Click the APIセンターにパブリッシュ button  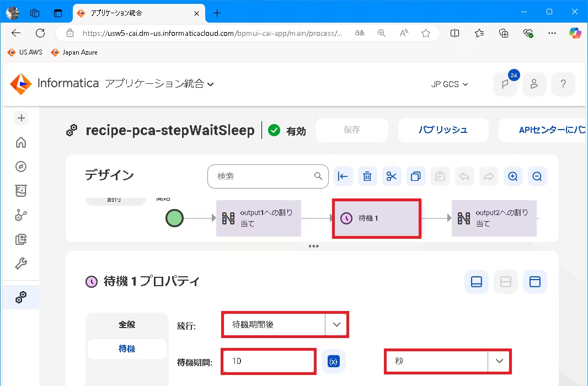pos(543,130)
